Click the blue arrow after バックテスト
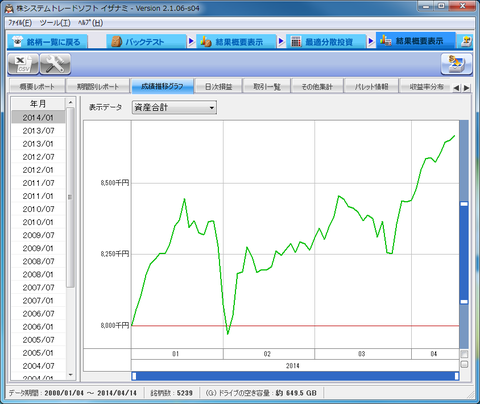The image size is (480, 404). click(x=191, y=41)
